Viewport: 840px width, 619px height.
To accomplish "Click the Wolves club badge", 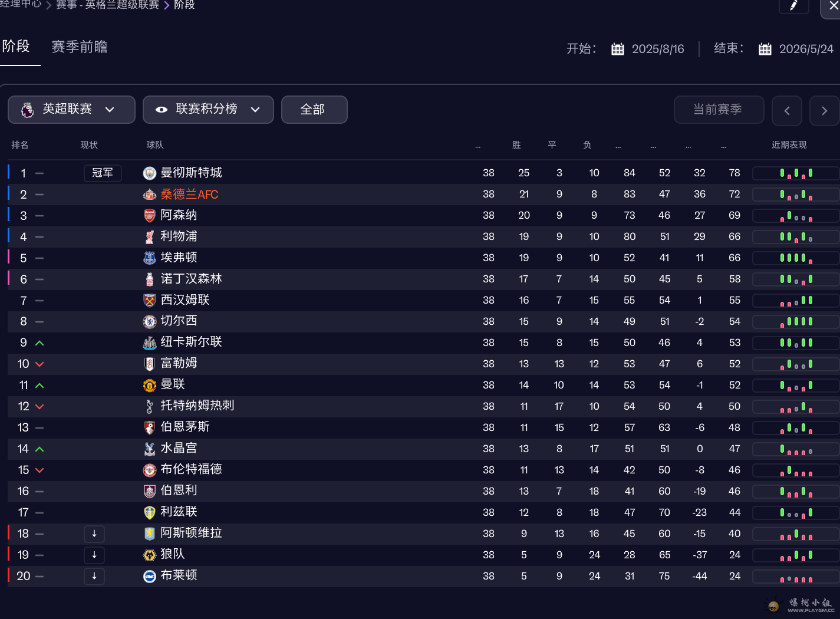I will 150,555.
